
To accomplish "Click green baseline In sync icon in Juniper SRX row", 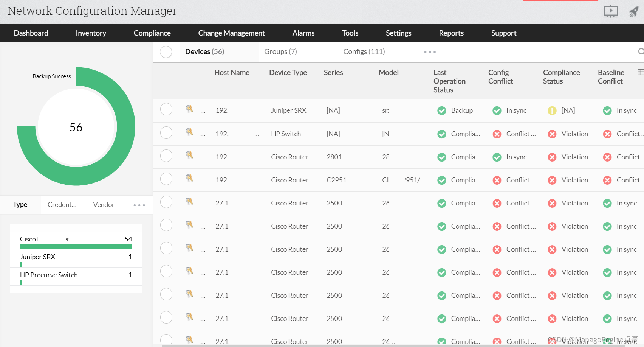I will (607, 110).
